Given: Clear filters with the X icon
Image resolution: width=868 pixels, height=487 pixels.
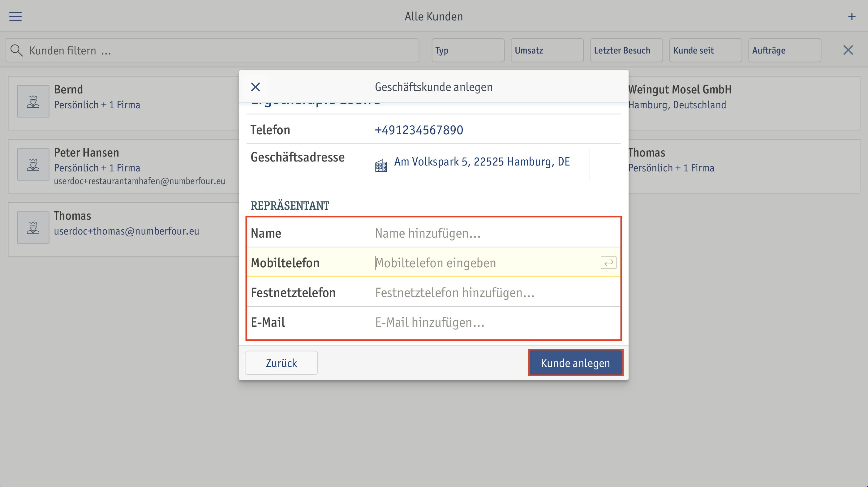Looking at the screenshot, I should click(x=848, y=50).
